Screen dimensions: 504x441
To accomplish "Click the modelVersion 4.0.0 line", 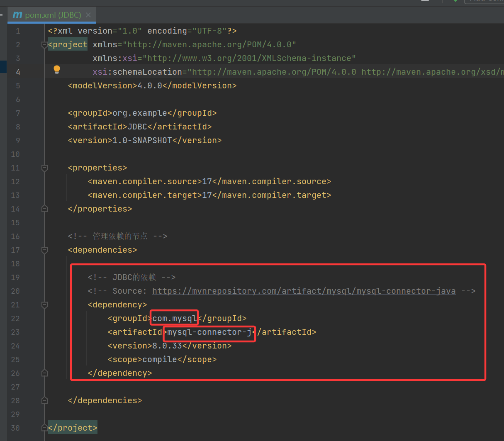I will click(152, 85).
